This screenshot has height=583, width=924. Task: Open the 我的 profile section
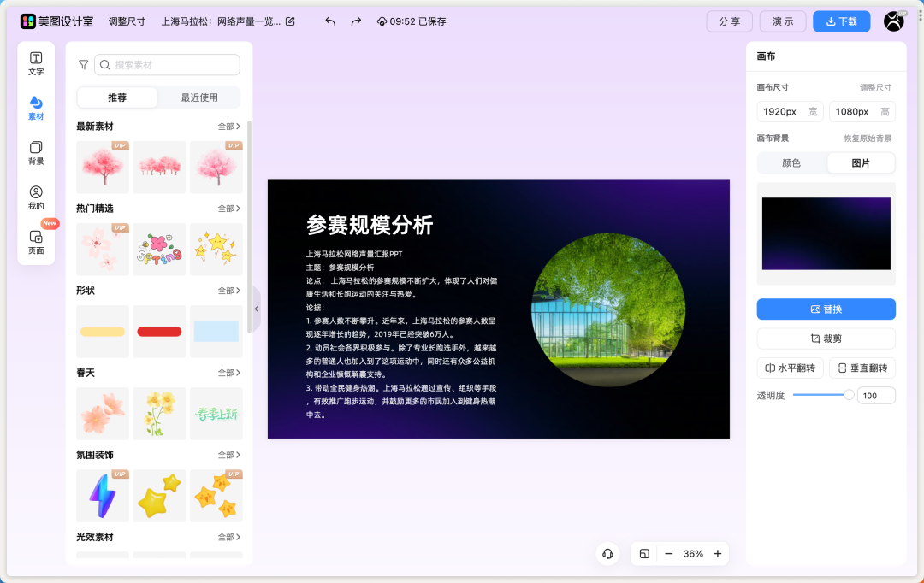tap(36, 197)
